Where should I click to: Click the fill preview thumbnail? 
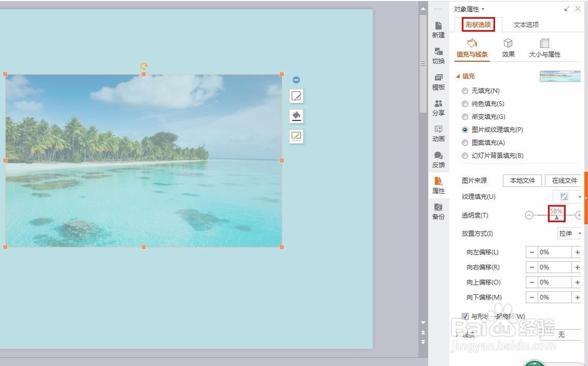coord(560,76)
